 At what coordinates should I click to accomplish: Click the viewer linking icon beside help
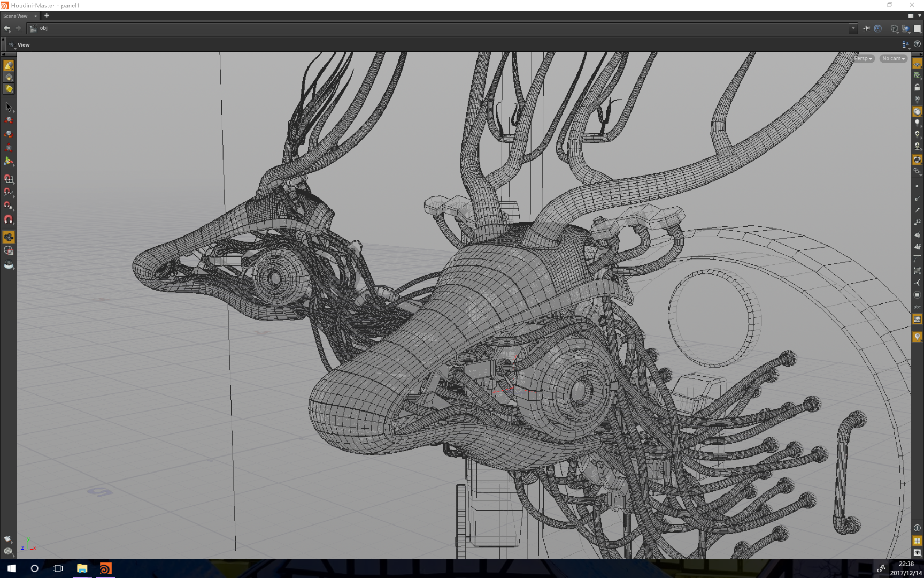point(905,44)
